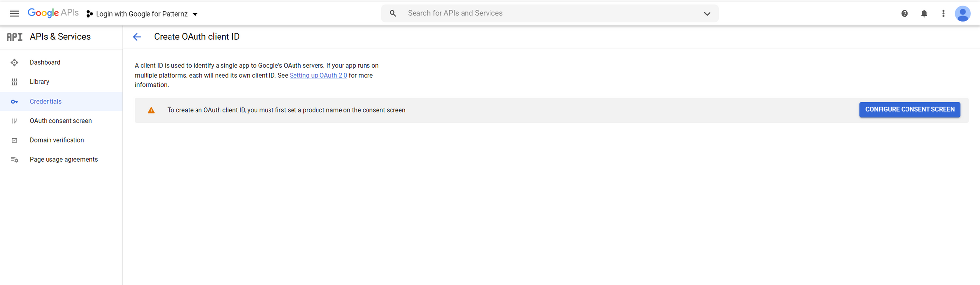Open the hamburger navigation menu
980x285 pixels.
tap(14, 14)
